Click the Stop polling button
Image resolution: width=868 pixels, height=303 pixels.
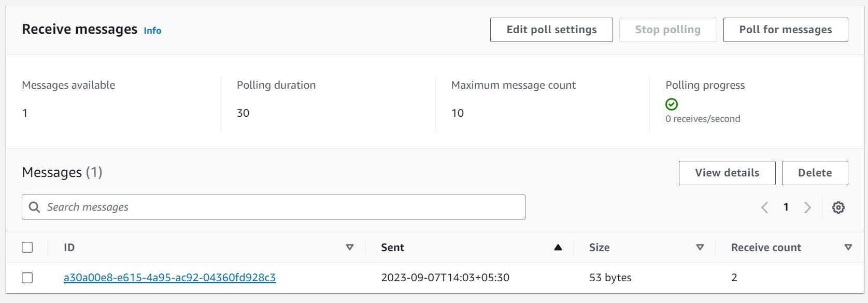(x=668, y=30)
